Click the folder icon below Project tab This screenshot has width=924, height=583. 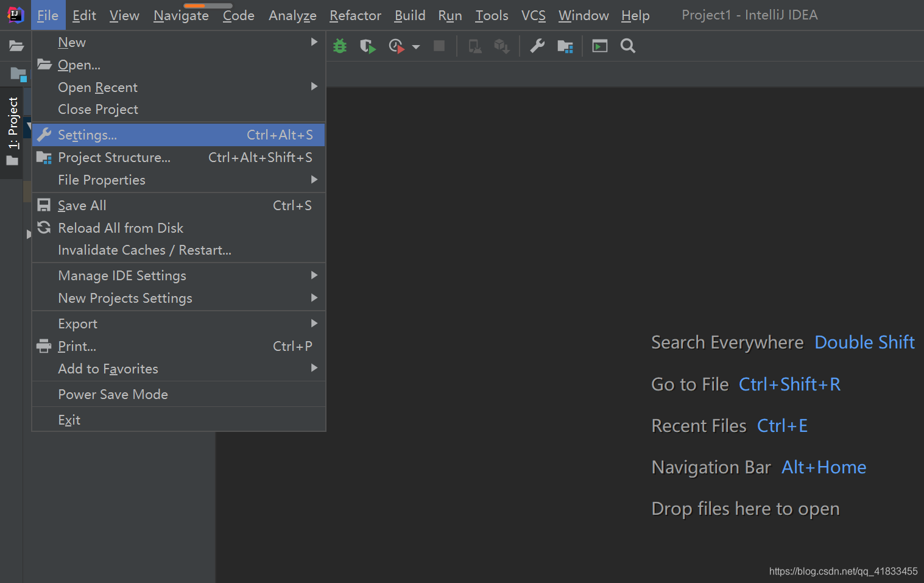pyautogui.click(x=12, y=161)
